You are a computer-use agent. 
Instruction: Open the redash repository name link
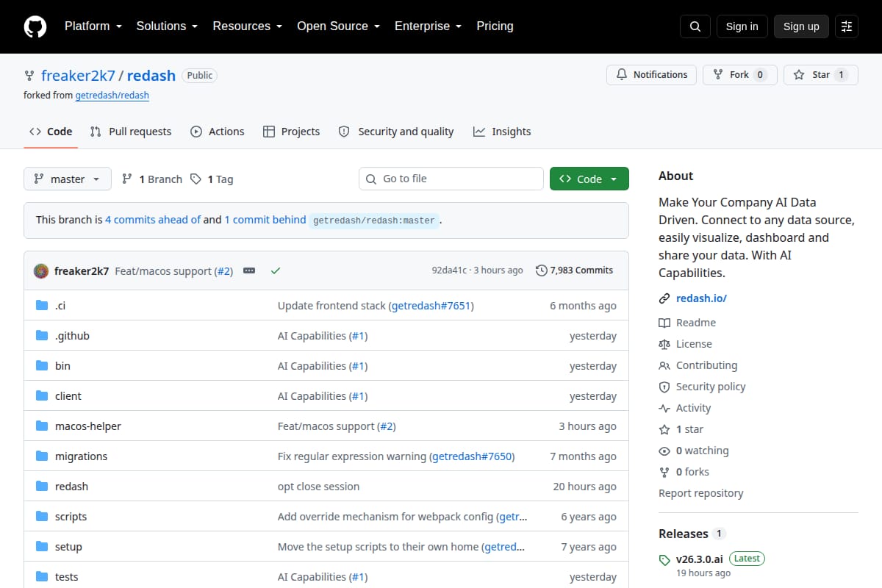coord(151,75)
